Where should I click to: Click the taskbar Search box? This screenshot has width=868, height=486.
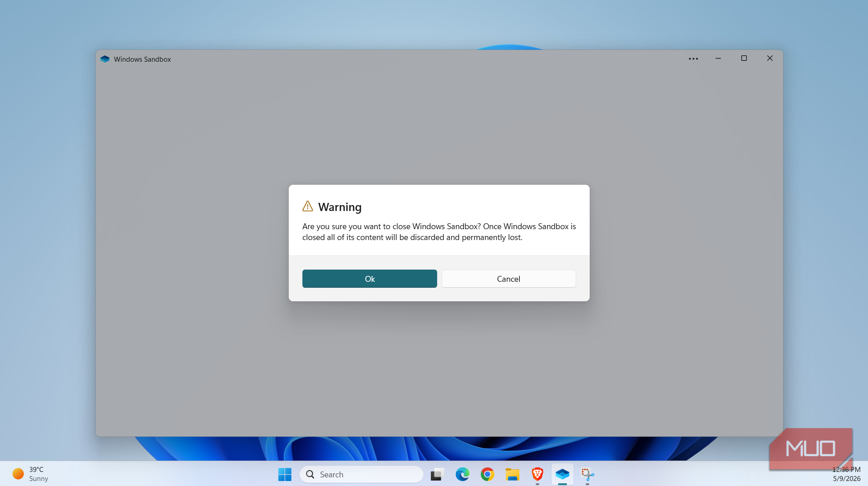[361, 474]
